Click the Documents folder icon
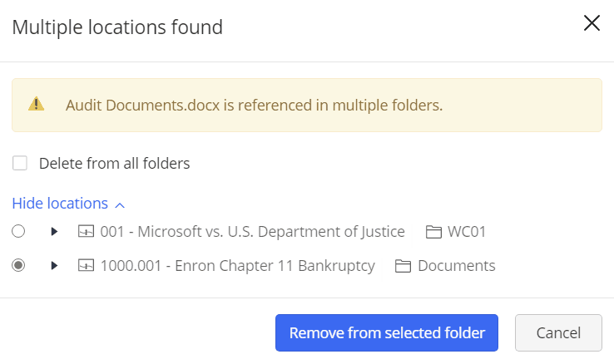This screenshot has height=364, width=614. [404, 266]
